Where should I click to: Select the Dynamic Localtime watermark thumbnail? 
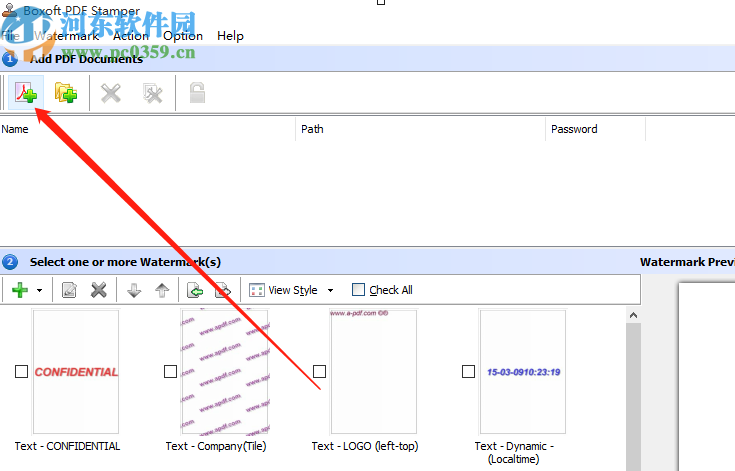point(523,372)
